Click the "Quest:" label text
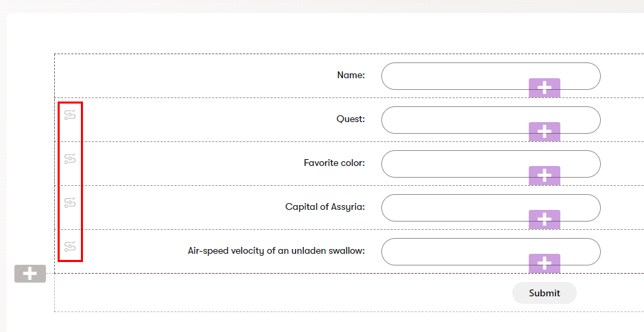Image resolution: width=644 pixels, height=332 pixels. pos(350,119)
